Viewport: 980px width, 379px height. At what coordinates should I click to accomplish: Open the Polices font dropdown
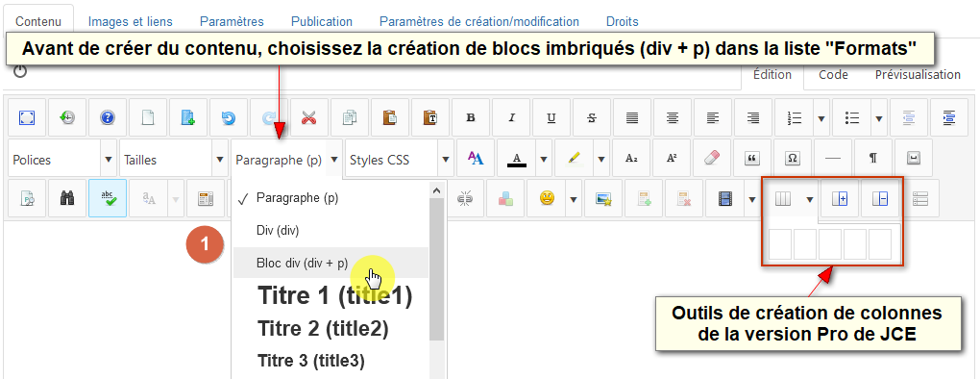62,160
